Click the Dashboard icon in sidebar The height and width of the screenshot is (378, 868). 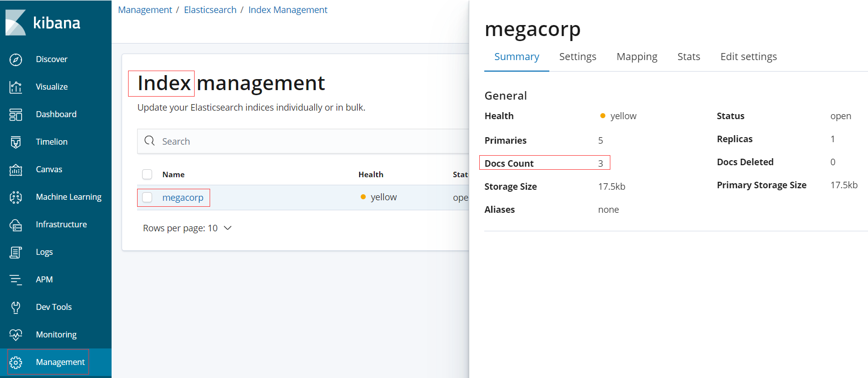click(x=16, y=115)
